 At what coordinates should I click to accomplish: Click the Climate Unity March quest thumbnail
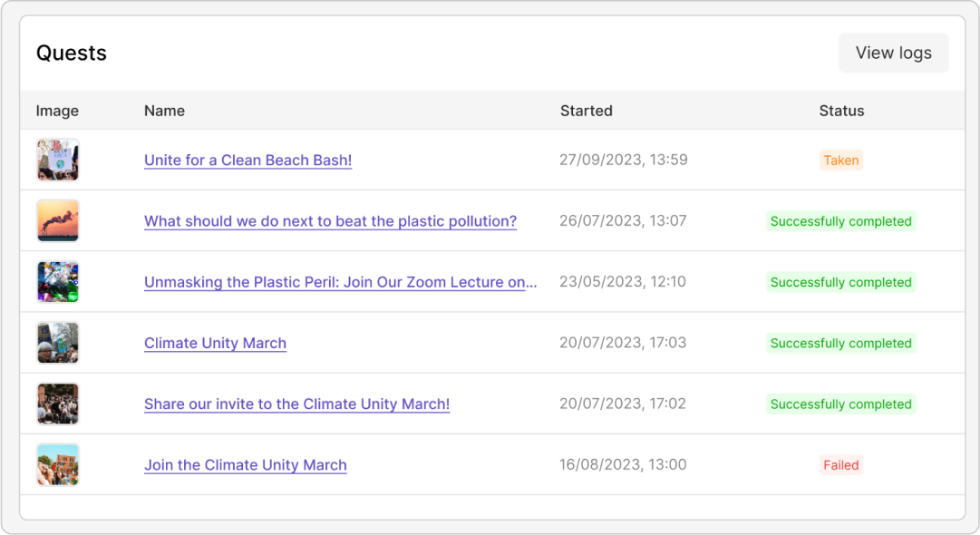58,343
